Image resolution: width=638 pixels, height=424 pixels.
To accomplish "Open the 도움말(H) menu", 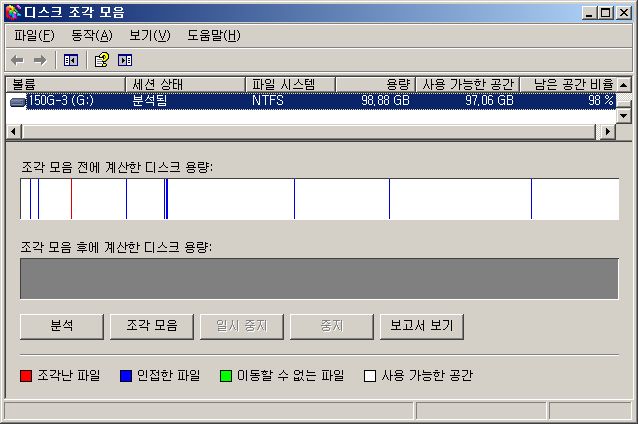I will coord(214,36).
